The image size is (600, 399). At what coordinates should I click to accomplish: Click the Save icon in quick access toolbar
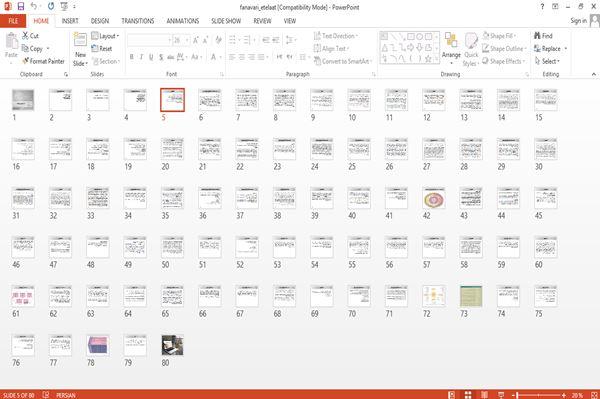coord(21,7)
